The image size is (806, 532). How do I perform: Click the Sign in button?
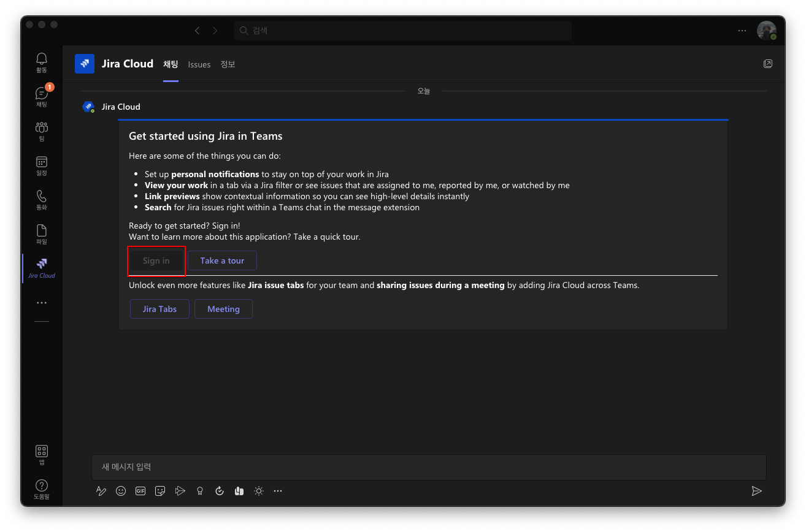[156, 260]
